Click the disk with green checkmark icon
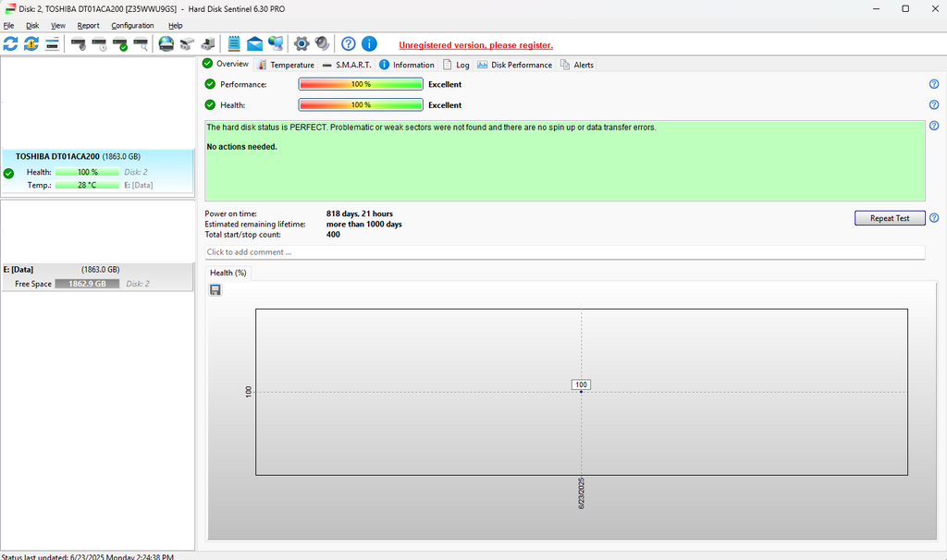The height and width of the screenshot is (560, 947). [120, 44]
